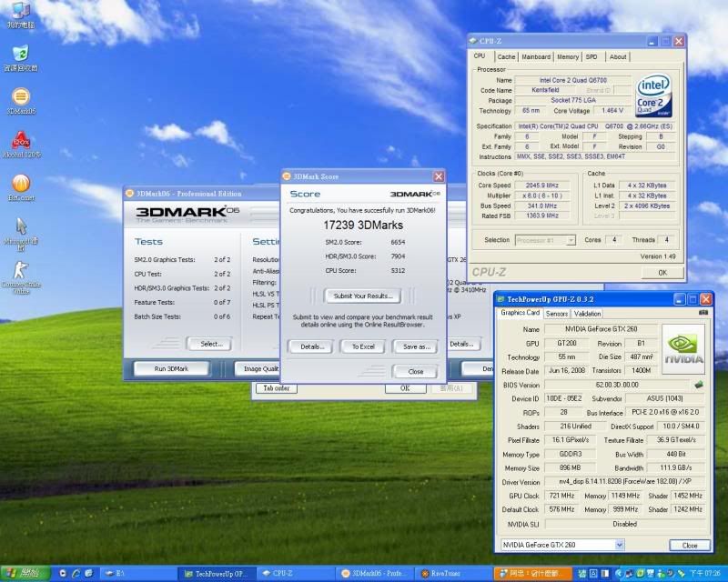Click Close button in GPU-Z
The image size is (728, 582).
coord(690,546)
